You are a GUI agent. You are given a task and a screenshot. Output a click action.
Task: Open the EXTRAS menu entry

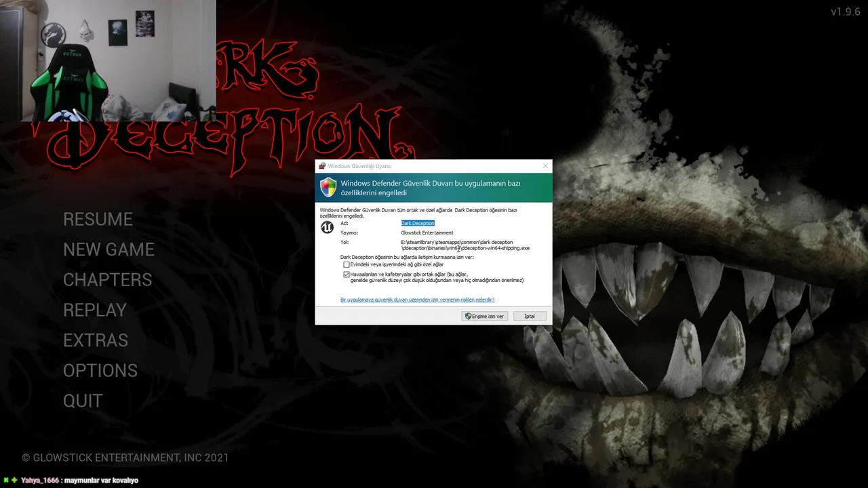(96, 340)
